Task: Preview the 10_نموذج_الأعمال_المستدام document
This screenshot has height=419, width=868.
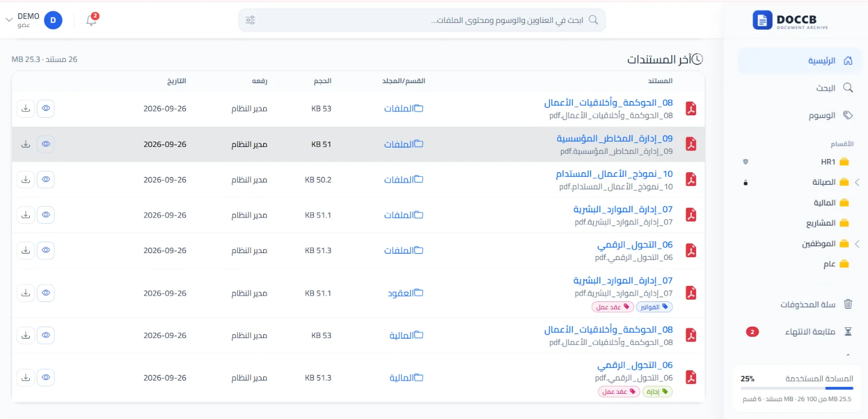Action: click(x=46, y=180)
